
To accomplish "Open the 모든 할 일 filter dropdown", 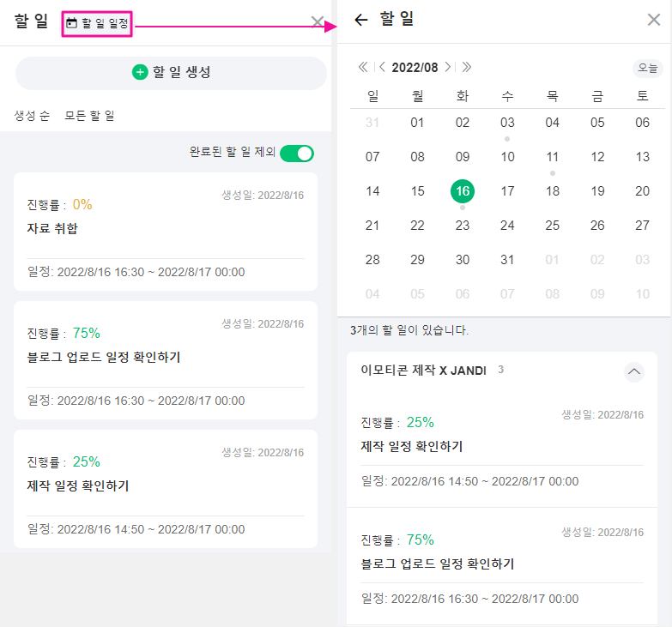I will [x=89, y=116].
